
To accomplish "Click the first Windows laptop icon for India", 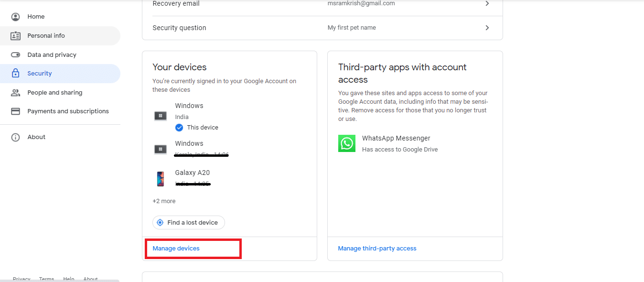I will 161,116.
